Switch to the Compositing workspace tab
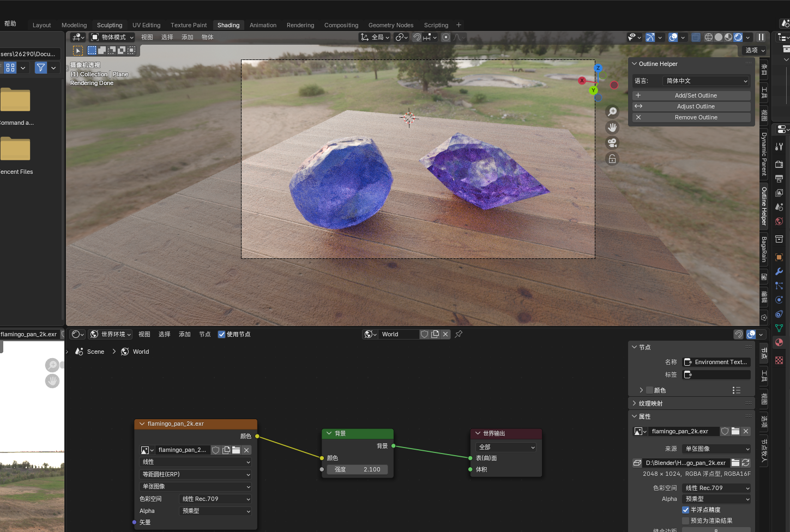This screenshot has width=790, height=532. tap(341, 25)
